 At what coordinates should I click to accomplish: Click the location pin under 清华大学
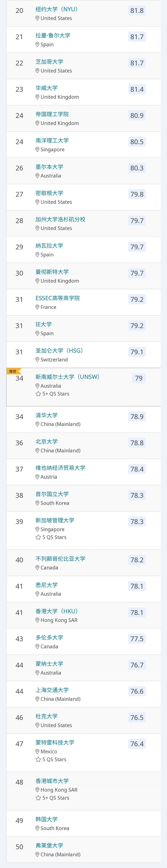click(x=38, y=424)
